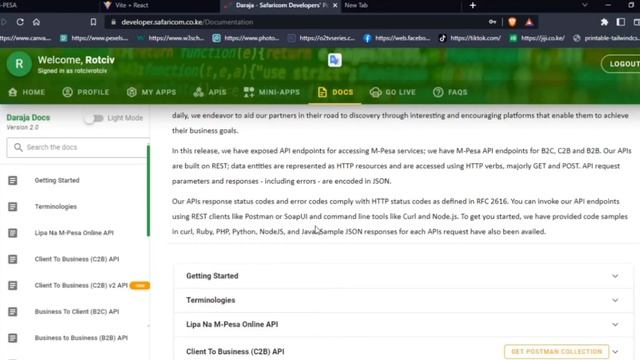The width and height of the screenshot is (640, 360).
Task: Click the Search the docs field
Action: pos(78,147)
